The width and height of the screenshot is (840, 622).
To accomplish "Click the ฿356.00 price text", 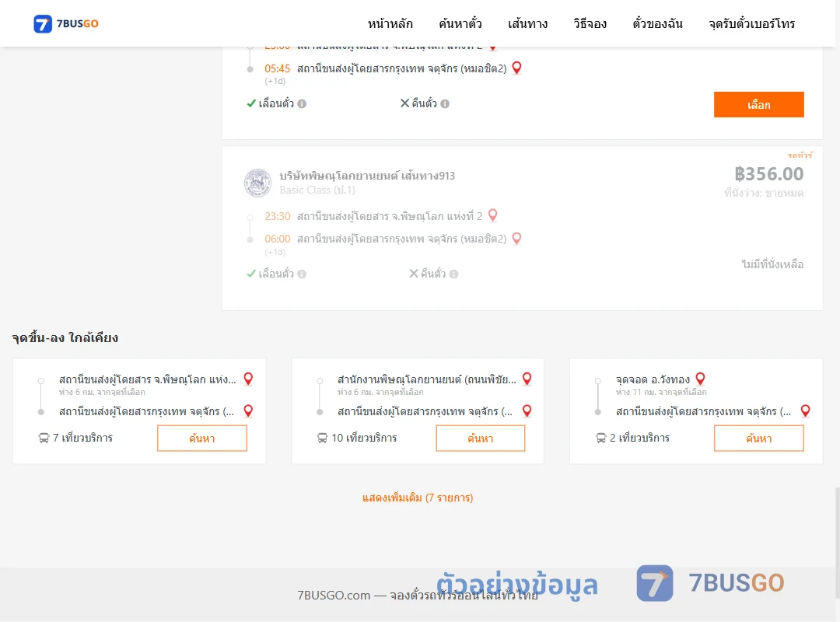I will [768, 173].
